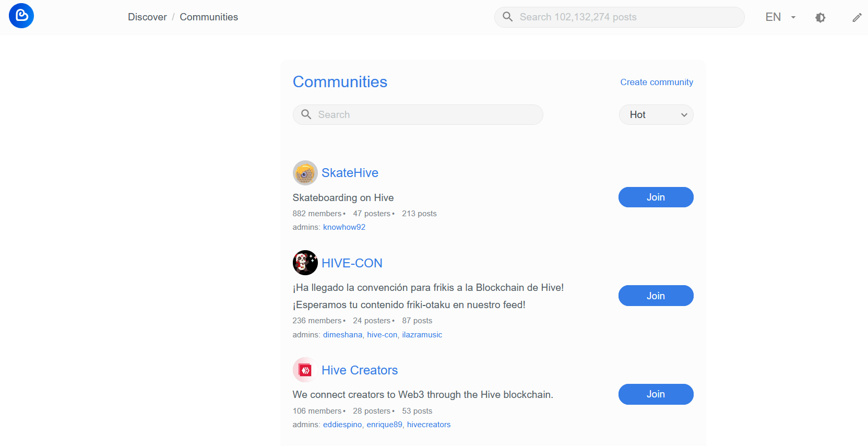The width and height of the screenshot is (868, 446).
Task: Click "87 posts" count for HIVE-CON
Action: 417,321
